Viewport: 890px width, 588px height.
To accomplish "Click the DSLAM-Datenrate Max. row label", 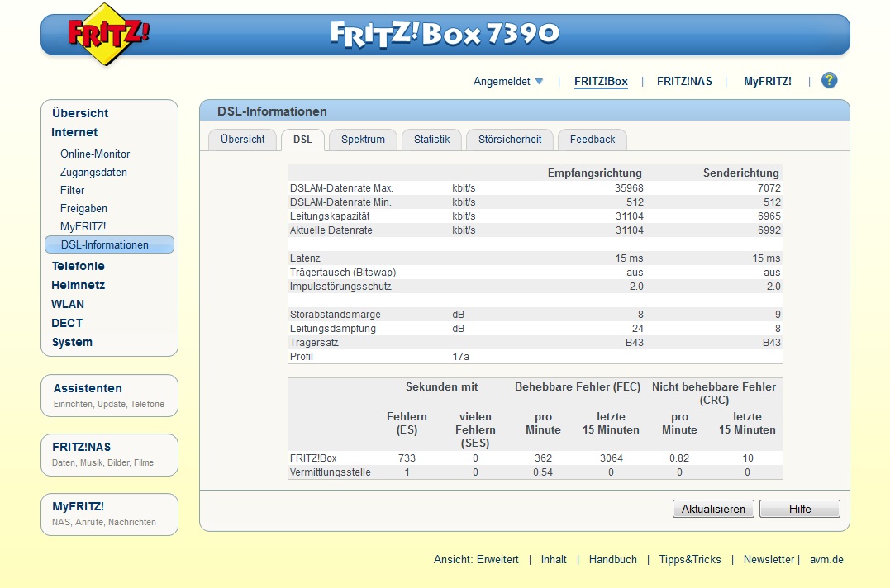I will point(341,187).
